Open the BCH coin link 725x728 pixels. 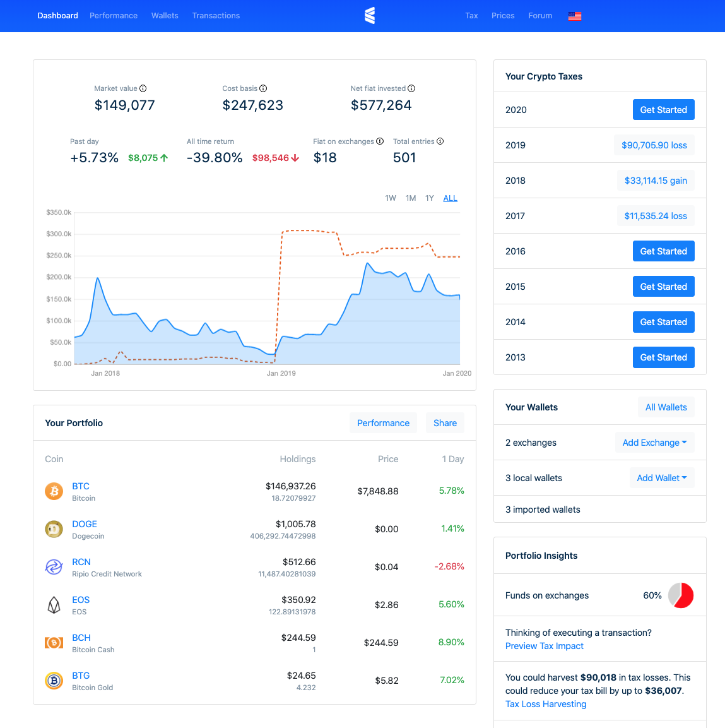click(x=81, y=638)
